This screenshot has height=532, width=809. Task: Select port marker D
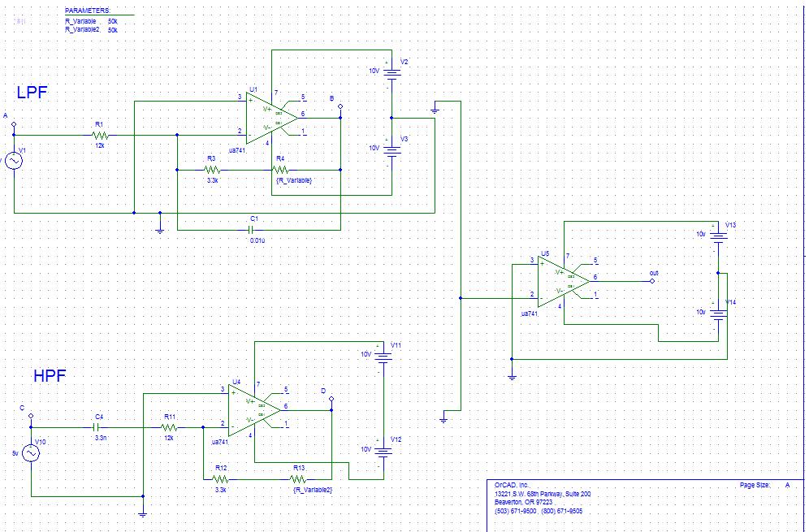click(331, 399)
